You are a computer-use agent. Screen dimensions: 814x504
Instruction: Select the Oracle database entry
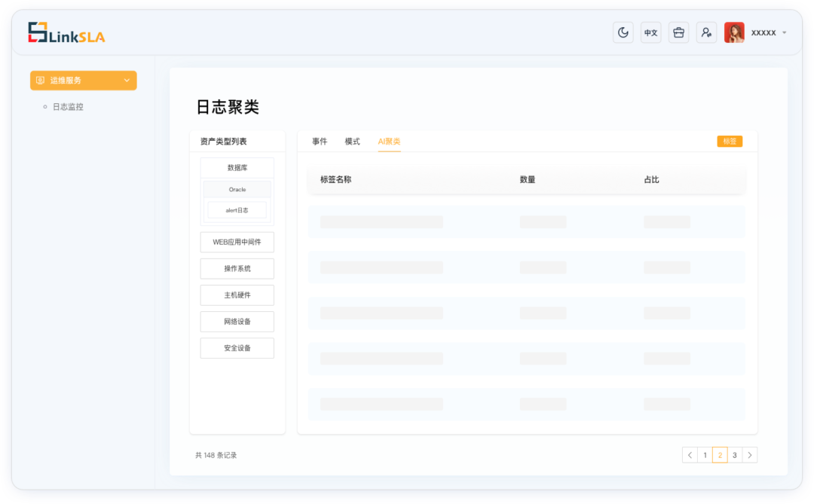(237, 189)
